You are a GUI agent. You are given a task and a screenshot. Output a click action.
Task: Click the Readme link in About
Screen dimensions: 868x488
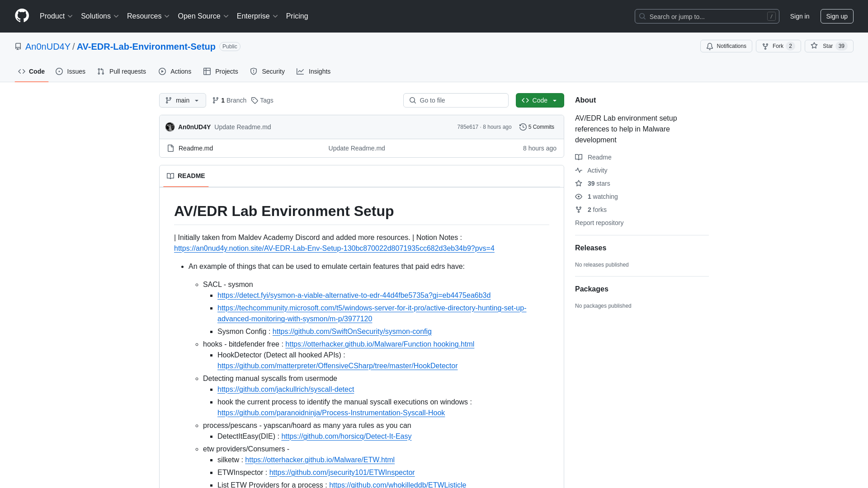[x=593, y=157]
